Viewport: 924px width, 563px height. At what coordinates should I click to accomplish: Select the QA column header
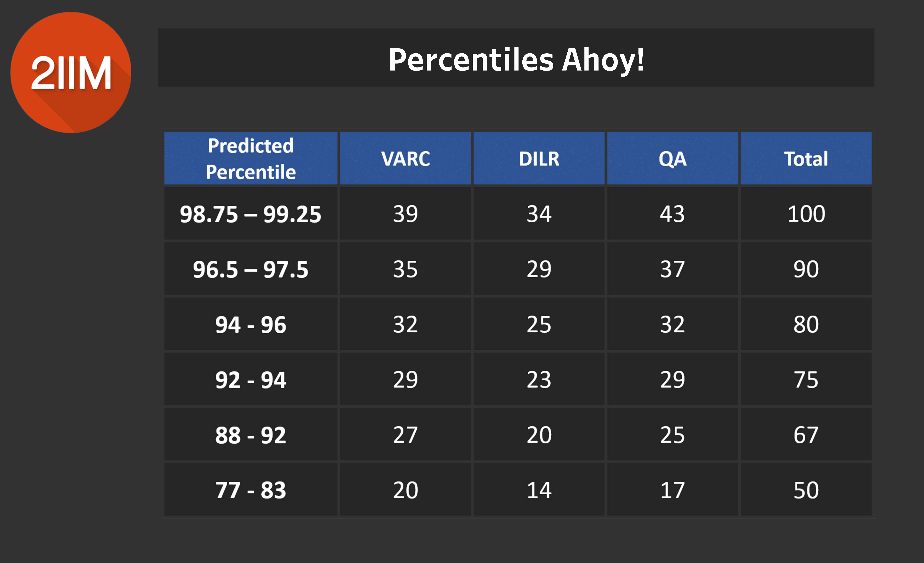[x=672, y=158]
